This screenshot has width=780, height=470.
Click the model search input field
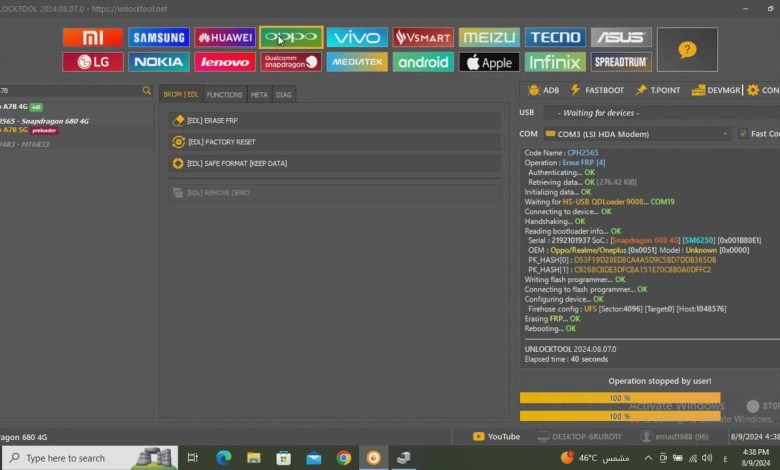70,91
